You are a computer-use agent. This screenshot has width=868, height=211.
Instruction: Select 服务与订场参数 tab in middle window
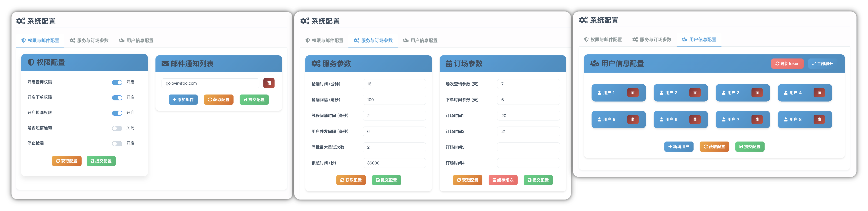point(373,40)
